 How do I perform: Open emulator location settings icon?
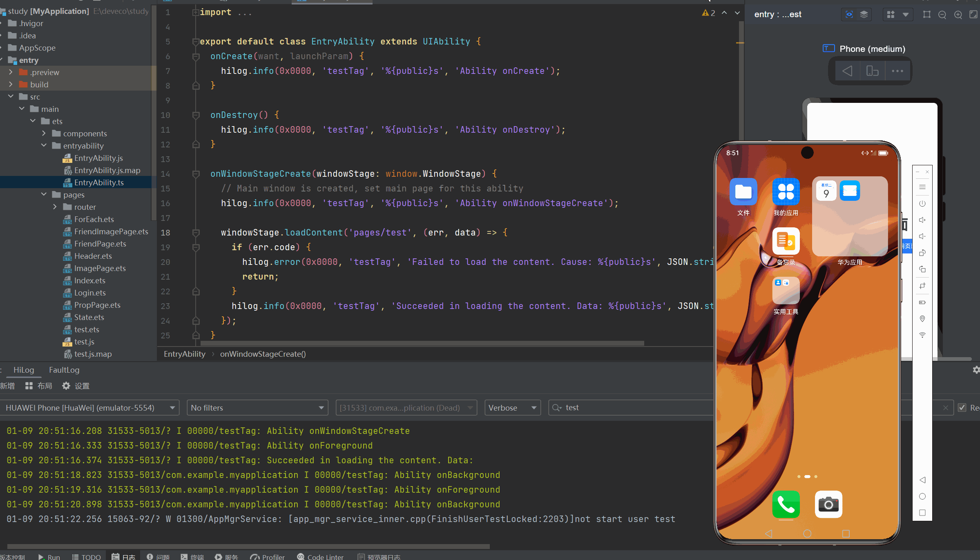pyautogui.click(x=922, y=318)
